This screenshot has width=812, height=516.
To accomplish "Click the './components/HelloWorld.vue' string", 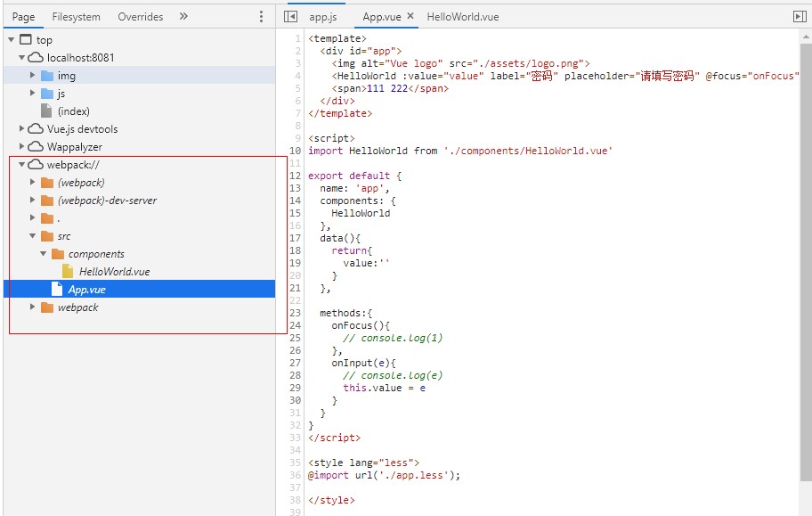I will tap(528, 151).
